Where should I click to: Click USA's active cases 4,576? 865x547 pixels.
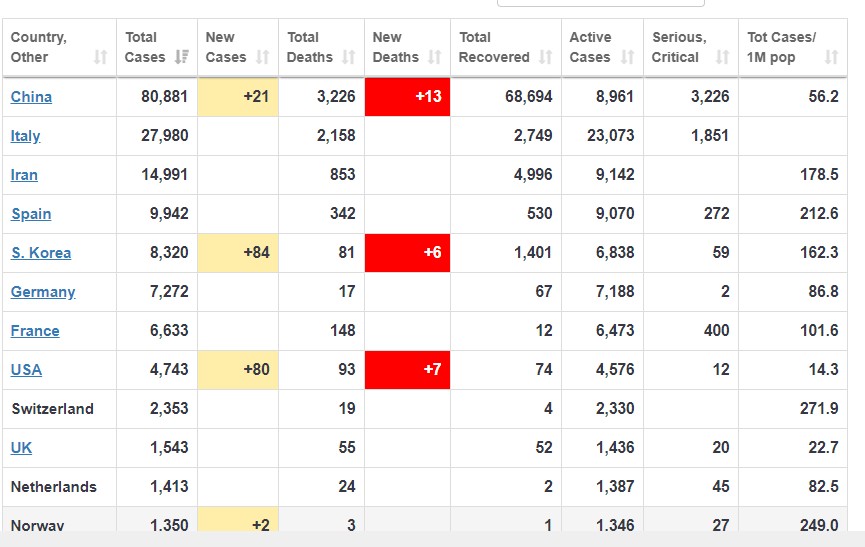click(x=615, y=370)
